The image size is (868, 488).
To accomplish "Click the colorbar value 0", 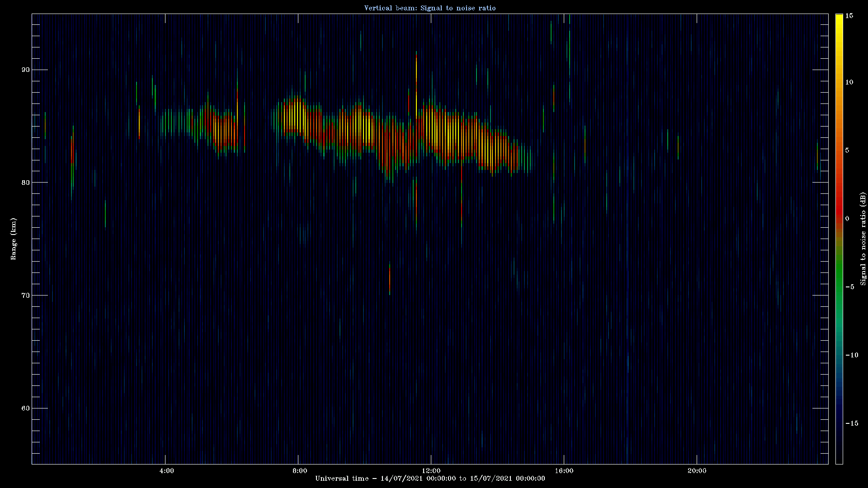I will [x=847, y=219].
